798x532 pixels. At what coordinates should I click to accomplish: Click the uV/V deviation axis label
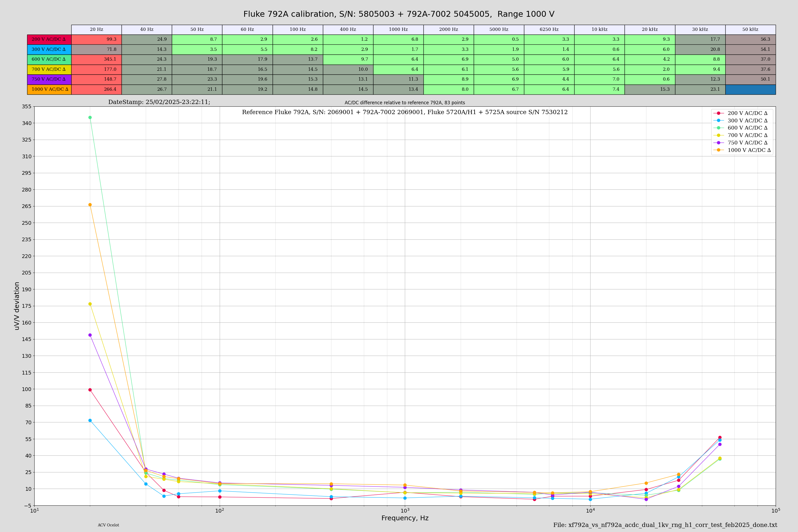(16, 306)
